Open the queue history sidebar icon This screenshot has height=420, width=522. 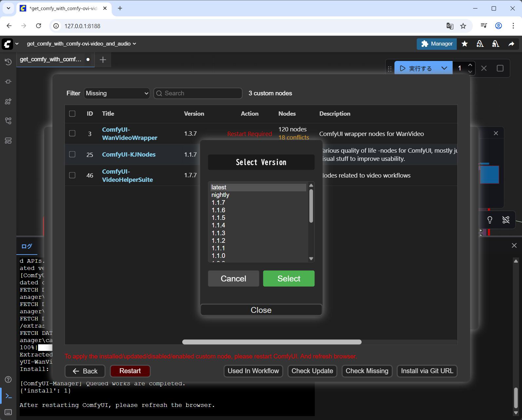(x=8, y=62)
